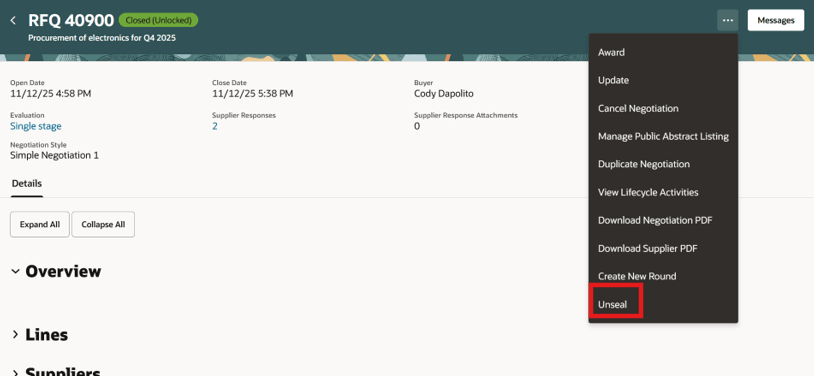The width and height of the screenshot is (814, 379).
Task: Click the Simple Negotiation 1 style text
Action: [x=55, y=155]
